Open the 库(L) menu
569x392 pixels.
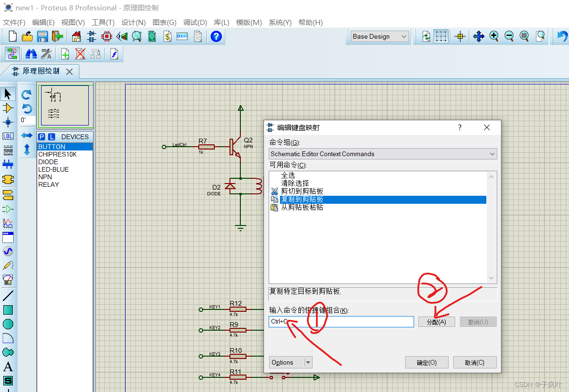(221, 23)
